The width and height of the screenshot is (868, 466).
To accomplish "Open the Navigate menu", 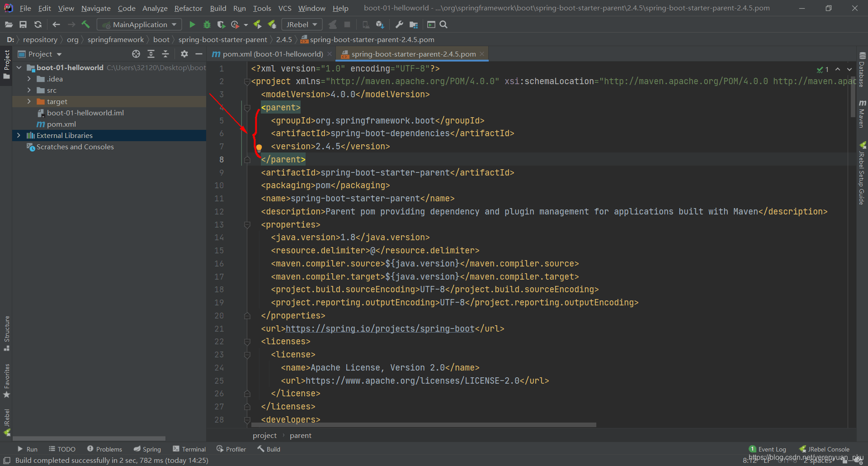I will (x=96, y=8).
